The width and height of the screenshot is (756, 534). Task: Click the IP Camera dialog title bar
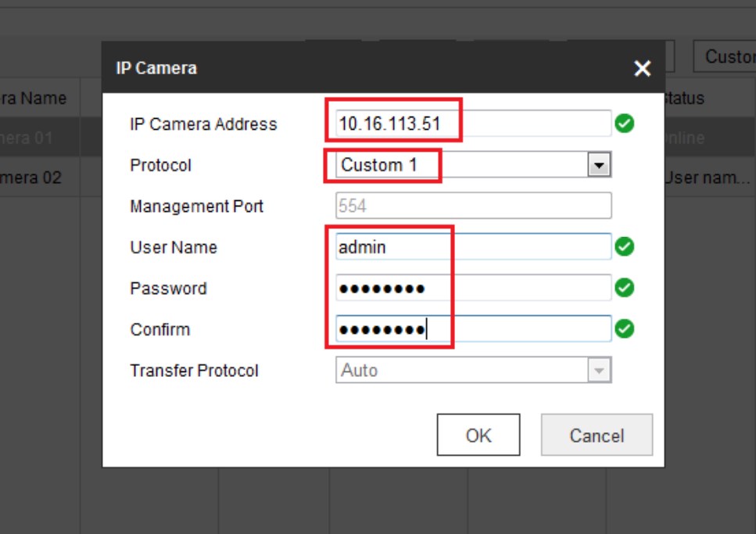point(352,68)
